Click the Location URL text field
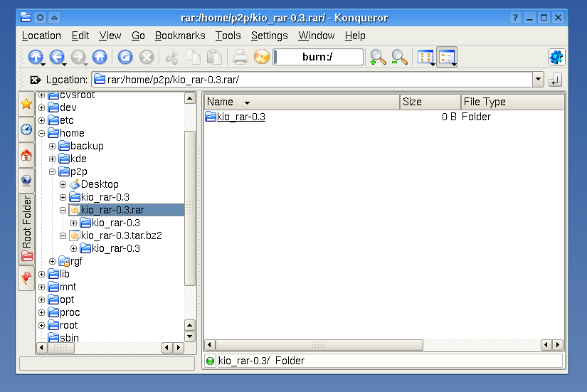This screenshot has width=587, height=392. coord(312,80)
